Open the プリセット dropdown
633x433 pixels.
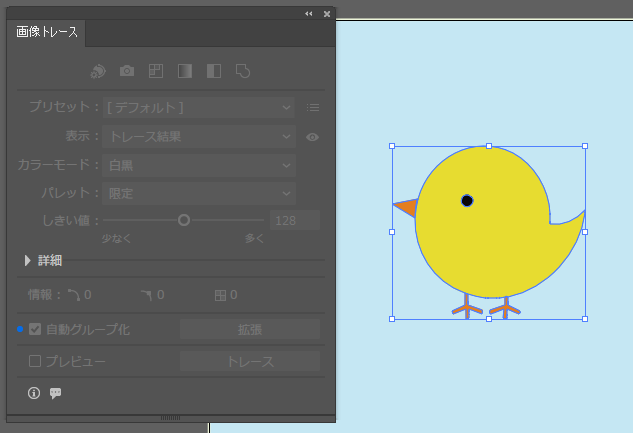tap(199, 107)
